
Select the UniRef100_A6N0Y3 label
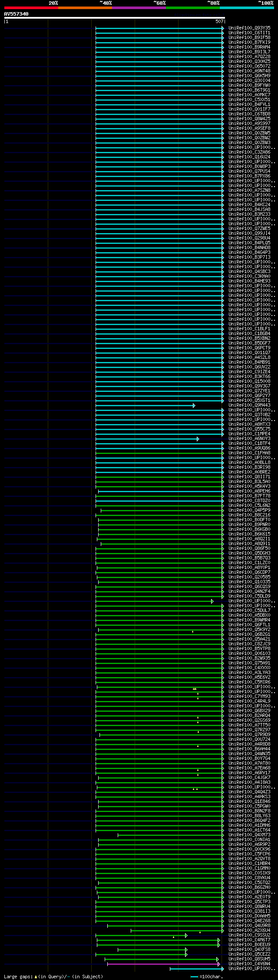249,439
